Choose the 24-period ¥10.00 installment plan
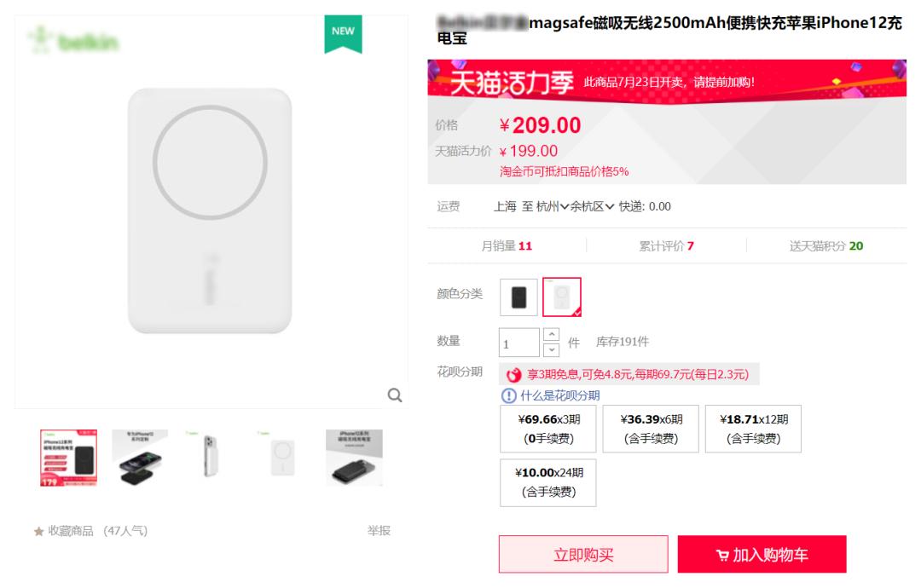The width and height of the screenshot is (921, 588). [x=547, y=482]
